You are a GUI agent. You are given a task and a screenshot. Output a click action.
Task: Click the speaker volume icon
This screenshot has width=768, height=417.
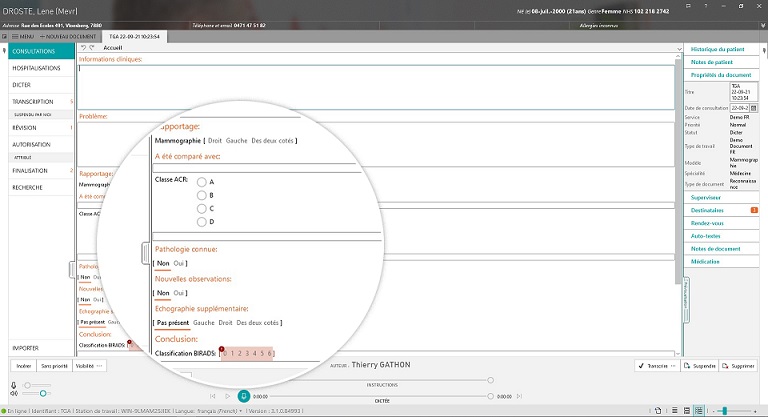pyautogui.click(x=14, y=393)
